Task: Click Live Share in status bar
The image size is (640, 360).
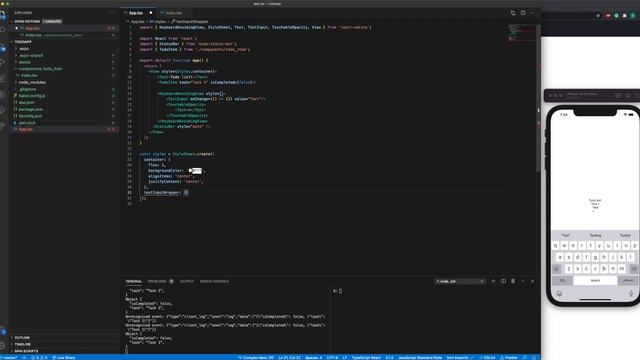Action: point(63,358)
